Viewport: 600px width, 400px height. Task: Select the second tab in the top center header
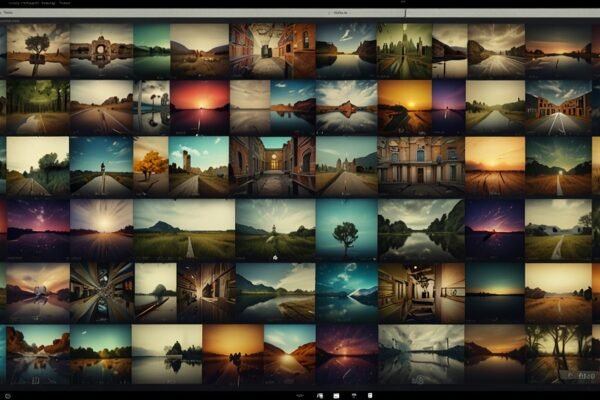(342, 14)
